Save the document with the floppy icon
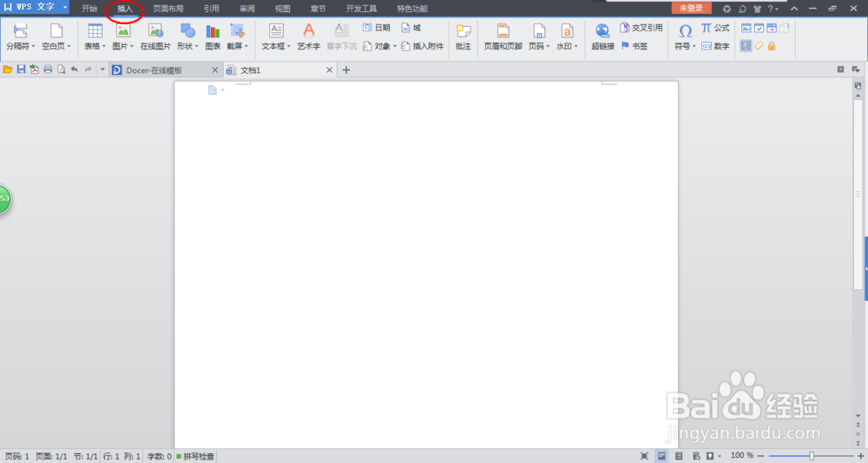Viewport: 868px width, 463px height. coord(21,69)
